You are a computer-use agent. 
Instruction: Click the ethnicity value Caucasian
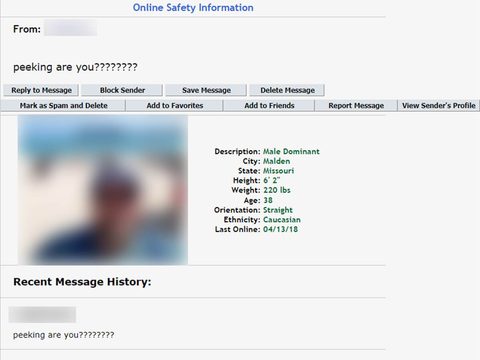[x=282, y=220]
